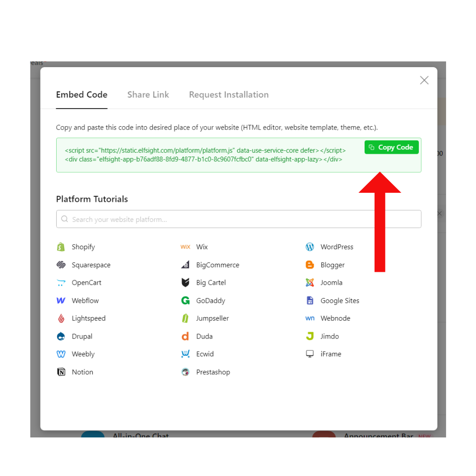Open the Duda tutorial link
This screenshot has width=476, height=476.
pos(204,337)
